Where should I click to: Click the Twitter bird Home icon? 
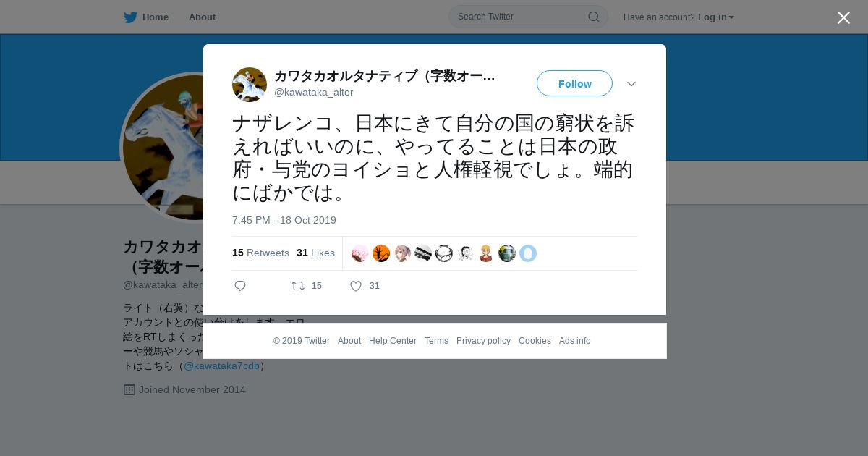coord(130,17)
